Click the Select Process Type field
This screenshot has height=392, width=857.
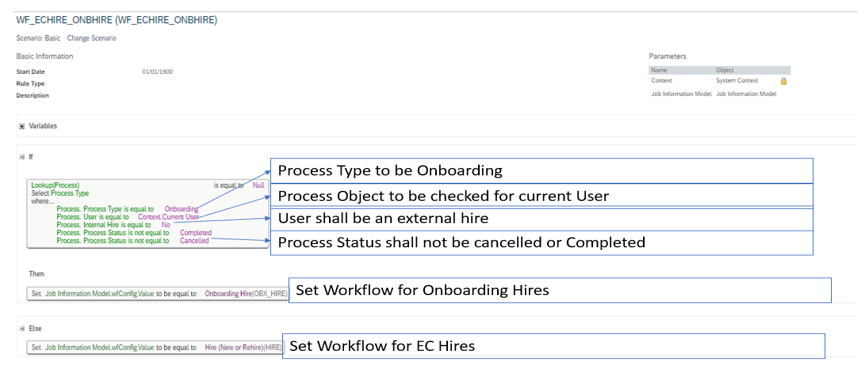[60, 193]
